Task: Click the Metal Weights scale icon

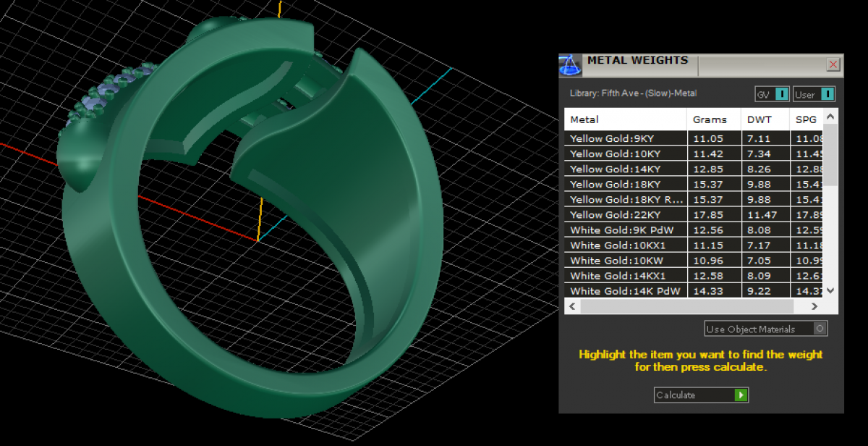Action: pyautogui.click(x=571, y=65)
